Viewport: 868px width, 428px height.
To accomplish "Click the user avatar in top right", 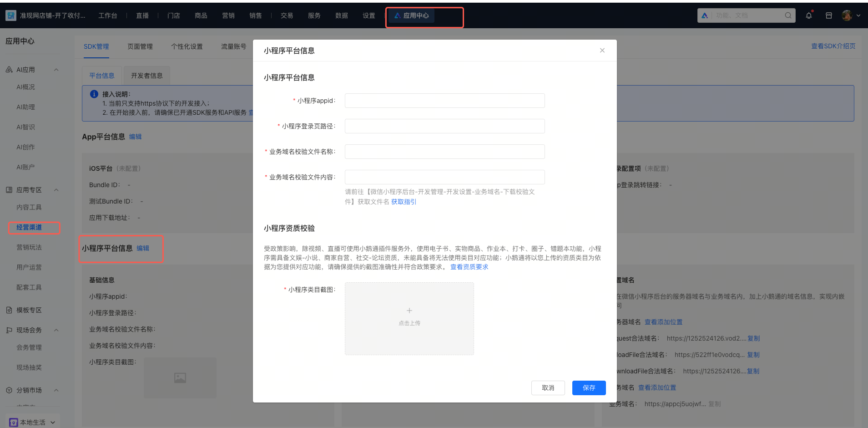I will (847, 15).
